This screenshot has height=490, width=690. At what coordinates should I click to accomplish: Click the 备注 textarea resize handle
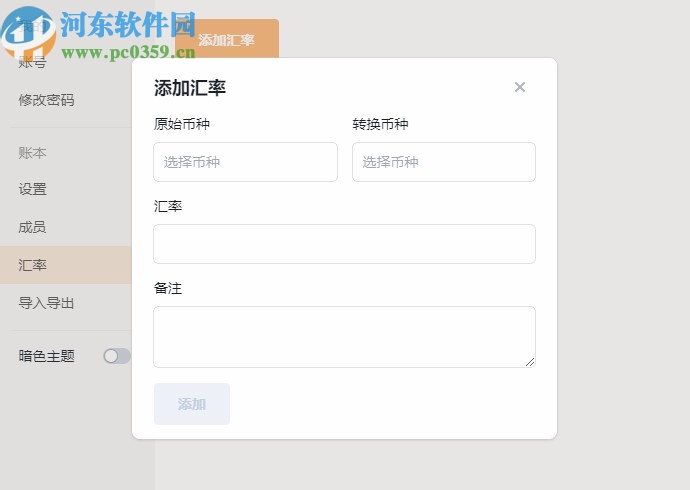pos(530,362)
